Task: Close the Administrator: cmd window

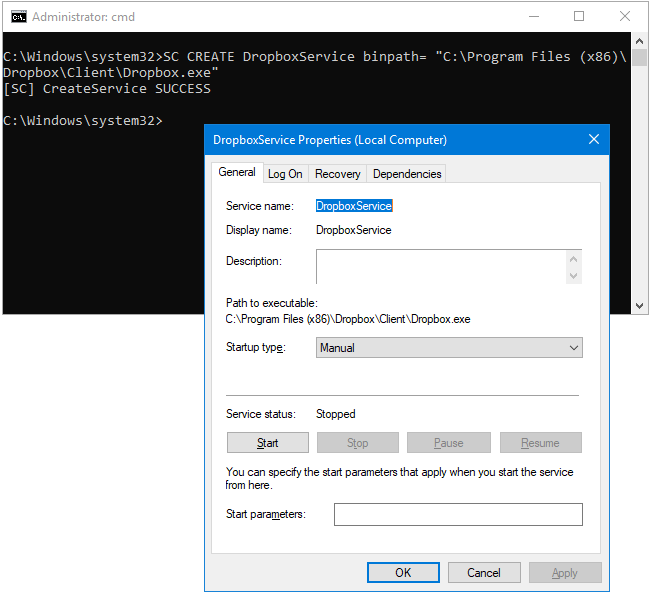Action: [x=625, y=17]
